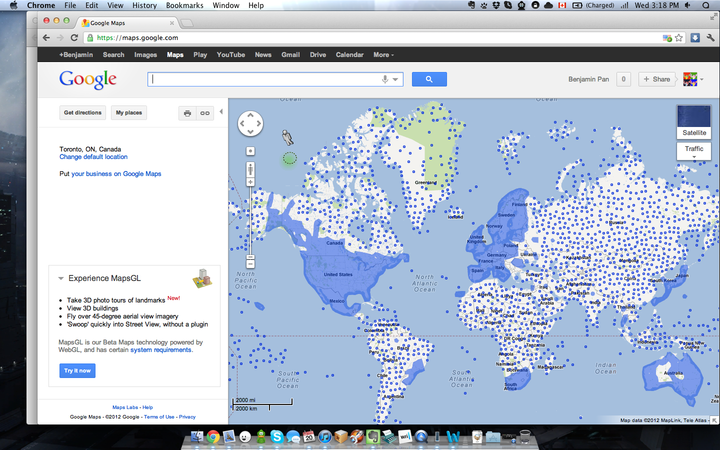Viewport: 720px width, 450px height.
Task: Close the Google Maps tab
Action: pyautogui.click(x=172, y=23)
